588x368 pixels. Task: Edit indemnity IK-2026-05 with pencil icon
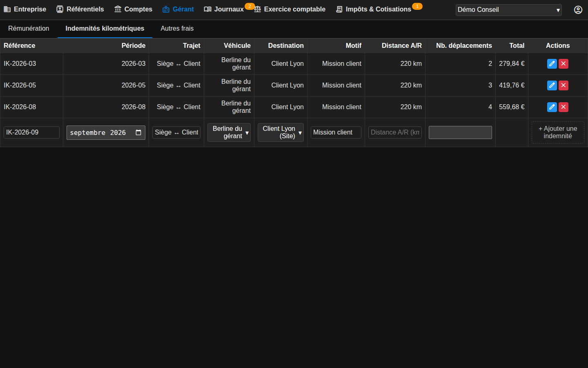coord(552,85)
